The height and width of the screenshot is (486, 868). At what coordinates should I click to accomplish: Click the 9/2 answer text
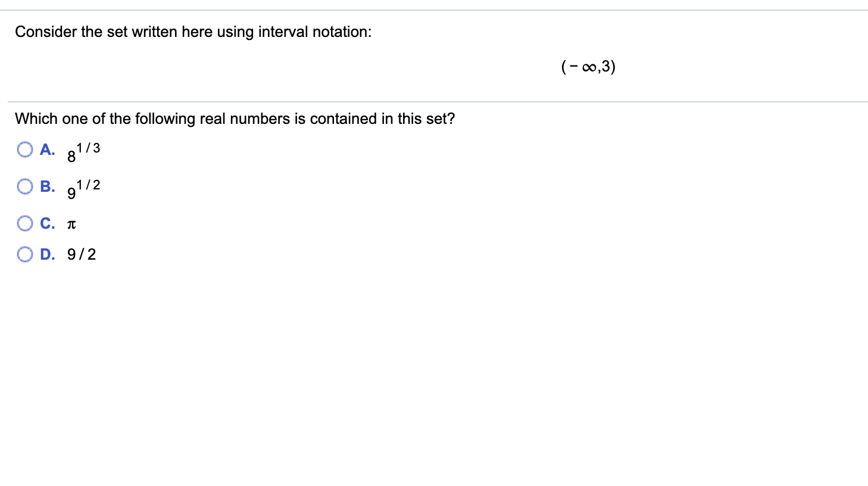click(82, 254)
